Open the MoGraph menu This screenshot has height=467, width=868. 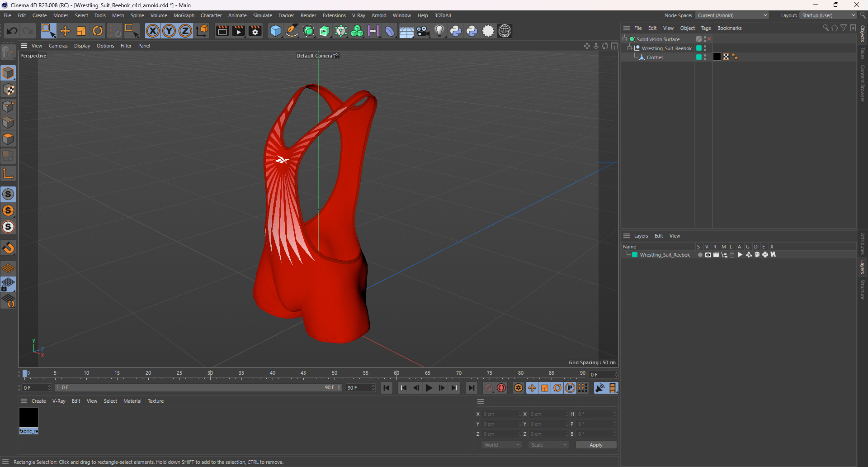tap(184, 15)
